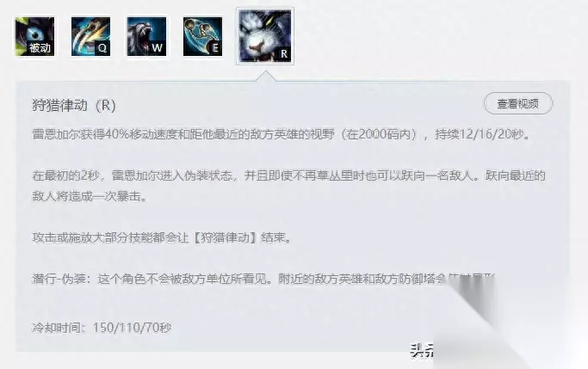Select the Q claw skill icon

tap(90, 37)
